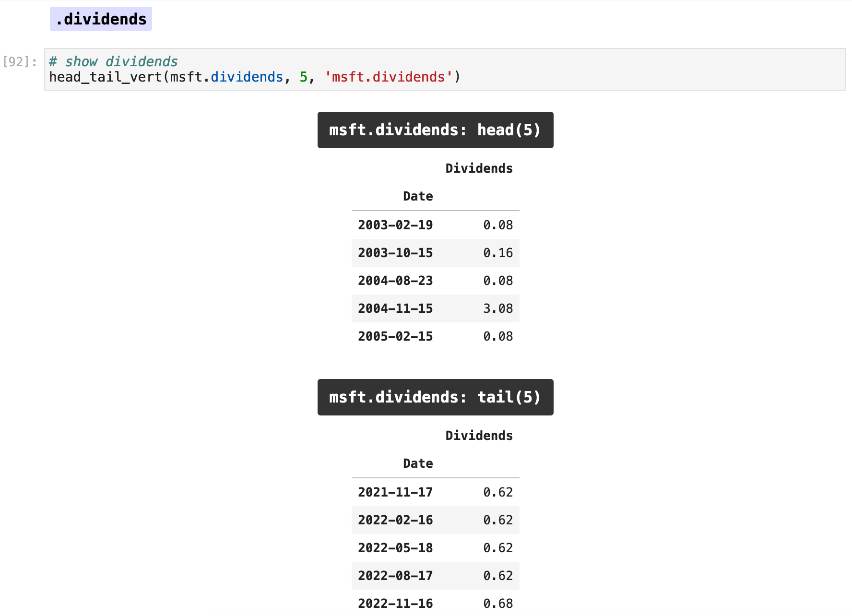This screenshot has width=852, height=616.
Task: Click the 0.08 value for 2003-02-19
Action: (x=498, y=225)
